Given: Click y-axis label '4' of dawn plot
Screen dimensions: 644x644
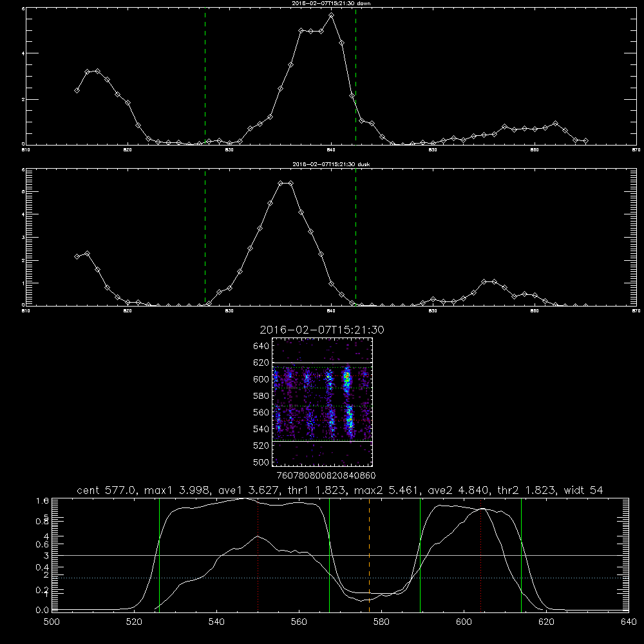Looking at the screenshot, I should 23,53.
